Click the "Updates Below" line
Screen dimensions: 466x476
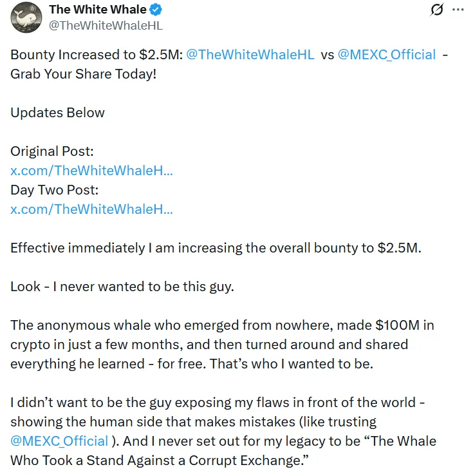tap(57, 113)
